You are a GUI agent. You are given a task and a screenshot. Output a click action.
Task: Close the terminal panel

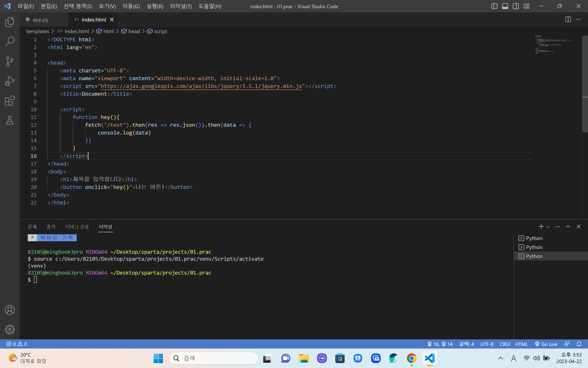click(x=579, y=227)
